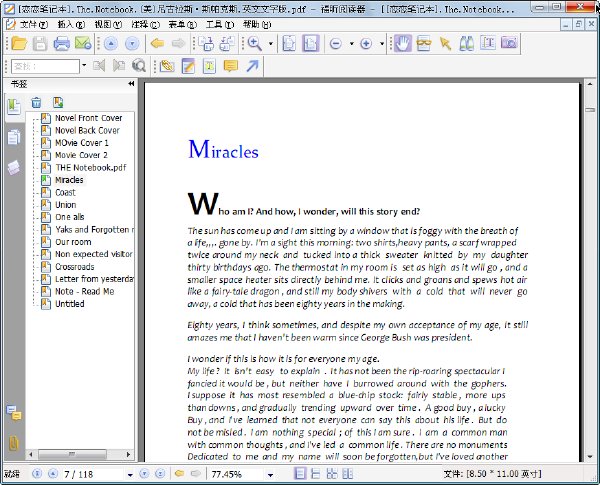The height and width of the screenshot is (485, 600).
Task: Go to previous page toolbar arrow
Action: [x=111, y=43]
